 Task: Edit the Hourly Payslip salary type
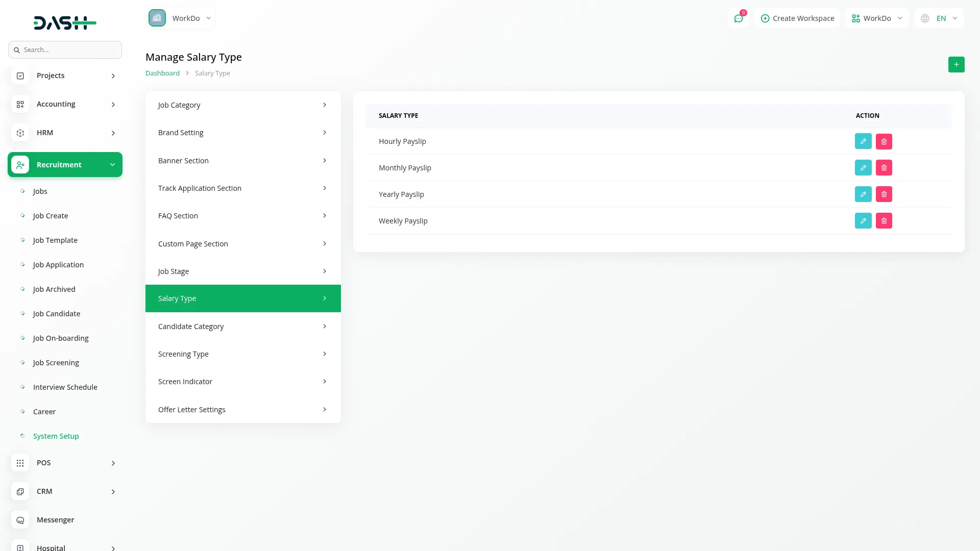pos(863,141)
